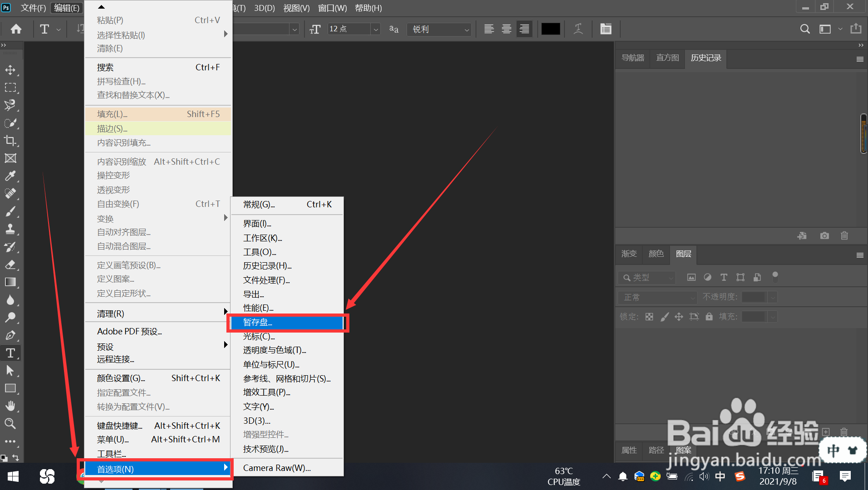Screen dimensions: 868x490
Task: Choose 暂存盘 in preferences submenu
Action: 287,323
